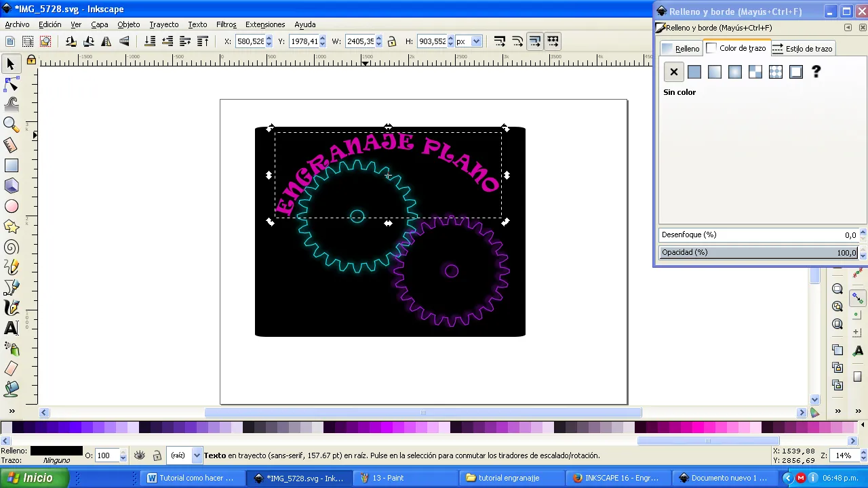
Task: Click Deselect icon in toolbar
Action: (45, 41)
